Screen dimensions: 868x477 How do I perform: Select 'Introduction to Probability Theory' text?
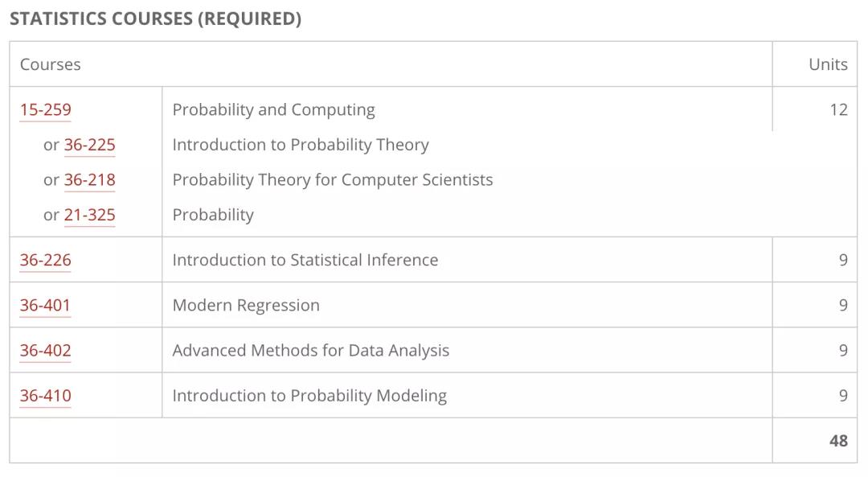click(301, 146)
